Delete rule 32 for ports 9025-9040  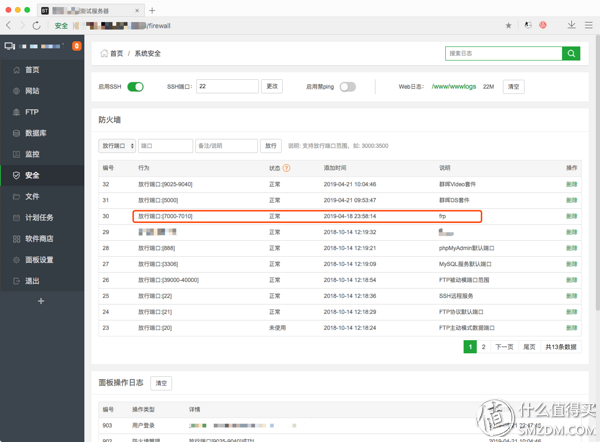click(572, 184)
